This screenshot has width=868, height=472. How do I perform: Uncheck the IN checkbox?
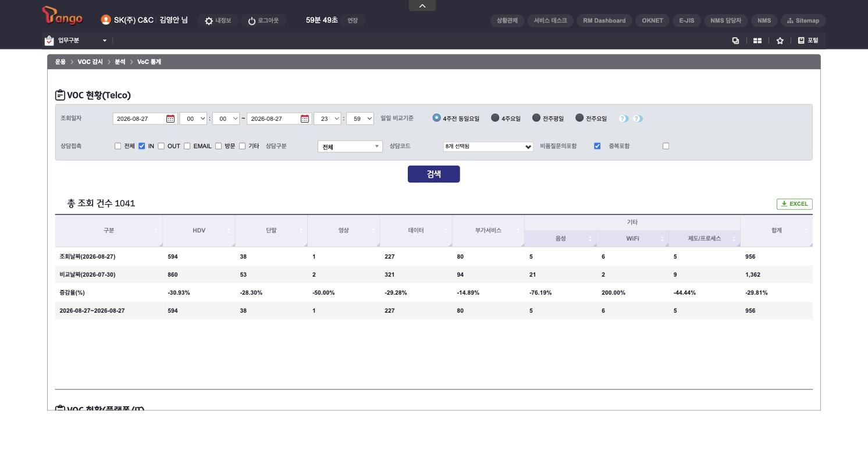click(141, 146)
